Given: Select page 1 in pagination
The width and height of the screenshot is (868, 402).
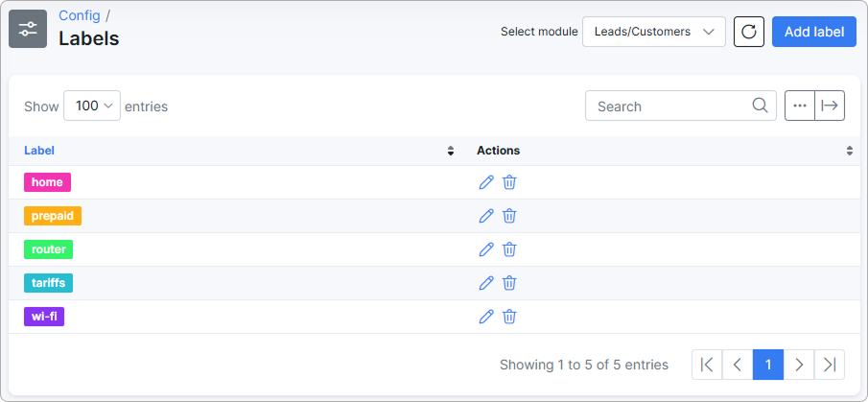Looking at the screenshot, I should point(768,365).
